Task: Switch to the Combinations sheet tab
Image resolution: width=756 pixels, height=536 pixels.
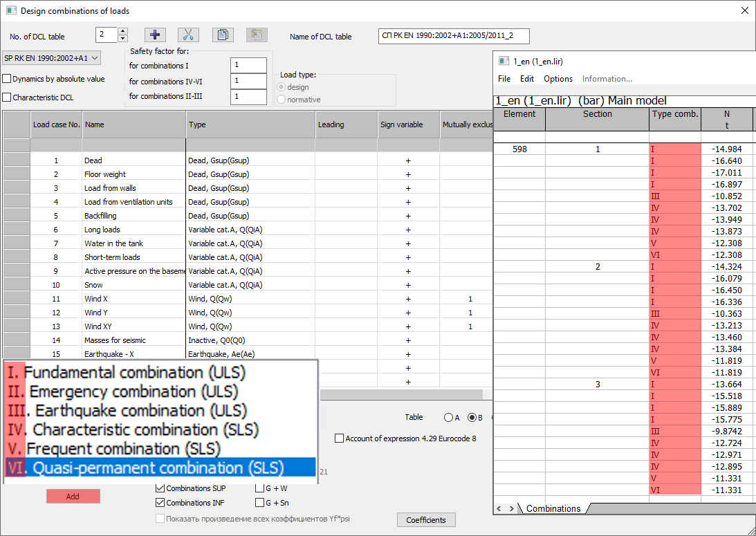Action: pyautogui.click(x=553, y=508)
